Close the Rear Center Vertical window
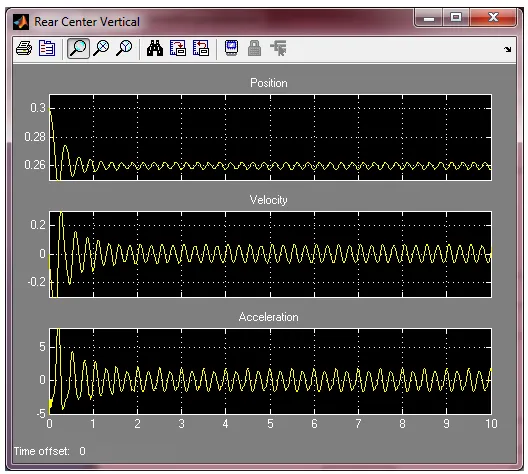 493,18
